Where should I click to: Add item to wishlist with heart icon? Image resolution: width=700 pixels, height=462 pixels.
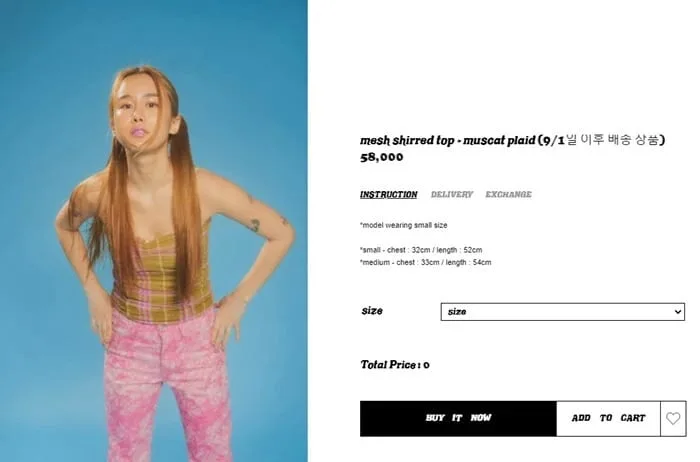click(x=673, y=418)
